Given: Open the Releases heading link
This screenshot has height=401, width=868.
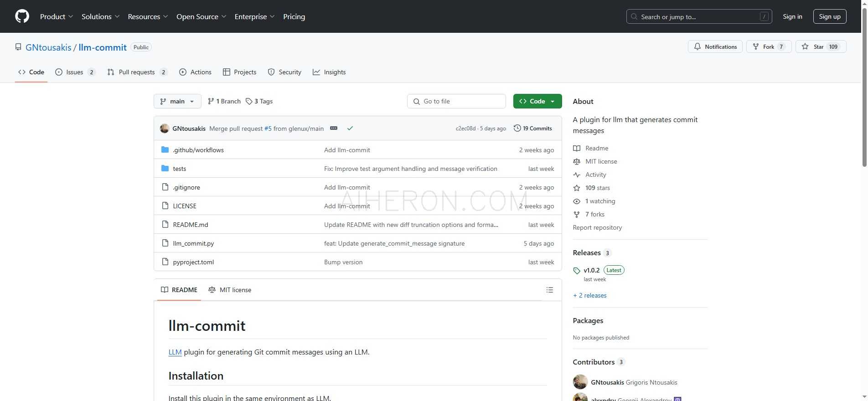Looking at the screenshot, I should point(592,253).
